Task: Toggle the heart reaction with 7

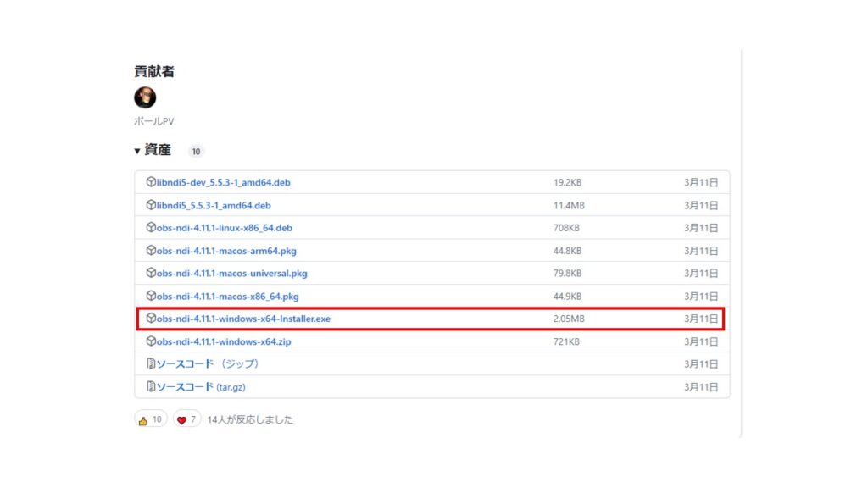Action: [186, 419]
